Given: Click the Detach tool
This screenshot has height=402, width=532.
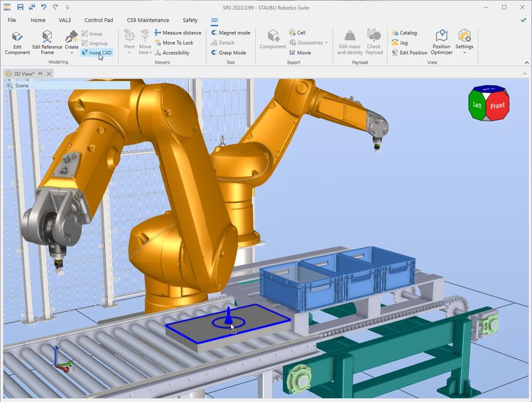Looking at the screenshot, I should pos(223,43).
